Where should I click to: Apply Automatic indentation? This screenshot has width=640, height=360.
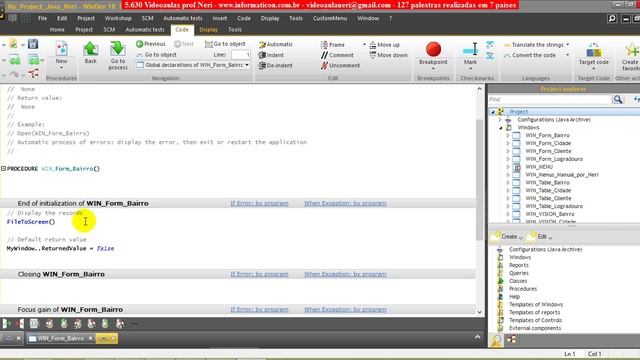point(276,44)
